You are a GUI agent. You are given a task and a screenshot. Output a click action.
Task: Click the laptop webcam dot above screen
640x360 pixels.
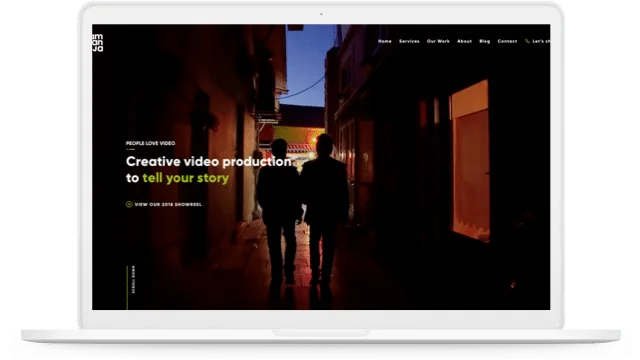[321, 14]
